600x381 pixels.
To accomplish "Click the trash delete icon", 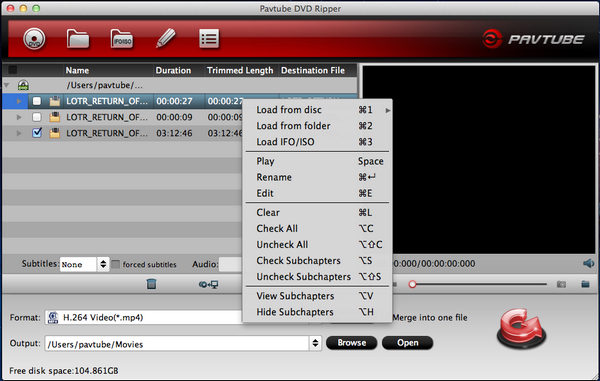I will coord(151,284).
